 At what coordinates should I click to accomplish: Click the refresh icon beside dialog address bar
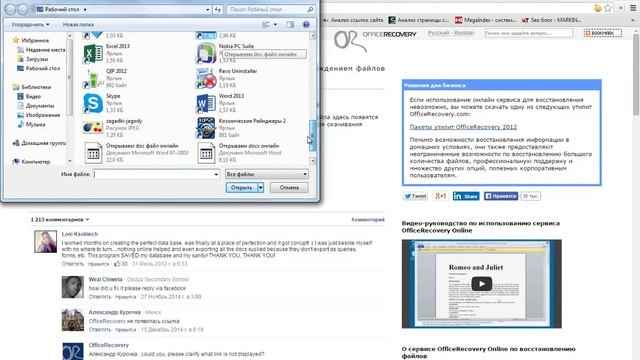pos(218,9)
